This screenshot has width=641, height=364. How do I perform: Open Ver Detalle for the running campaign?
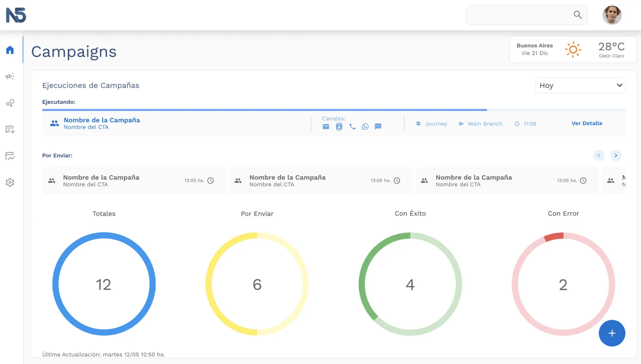[587, 123]
